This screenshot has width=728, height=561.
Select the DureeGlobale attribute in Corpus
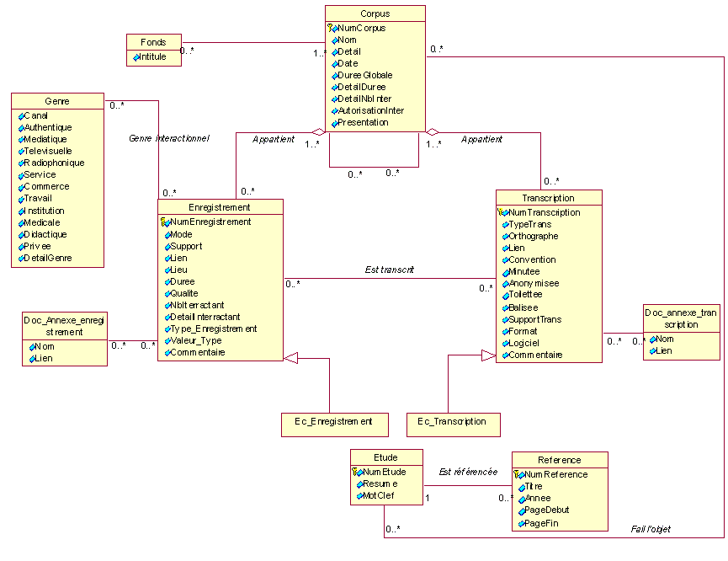click(362, 75)
